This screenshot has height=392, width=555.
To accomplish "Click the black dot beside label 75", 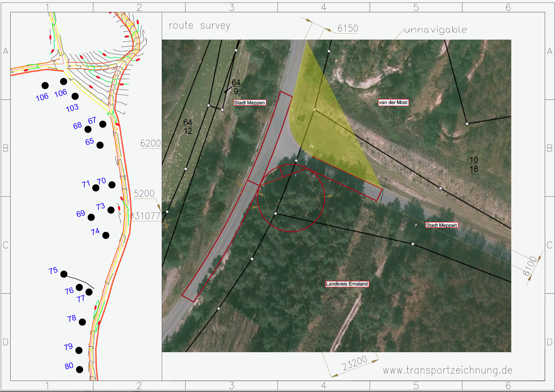I will click(x=64, y=274).
